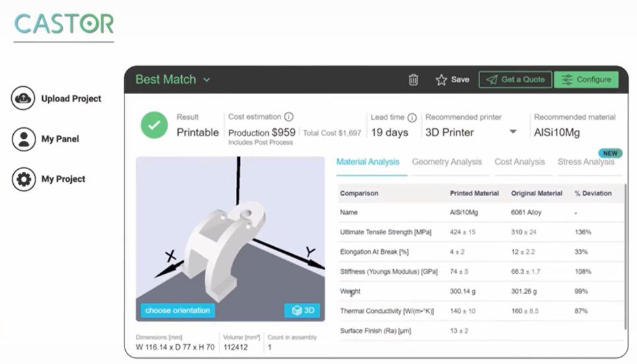Screen dimensions: 637x364
Task: Click the cost estimation info icon
Action: [x=289, y=117]
